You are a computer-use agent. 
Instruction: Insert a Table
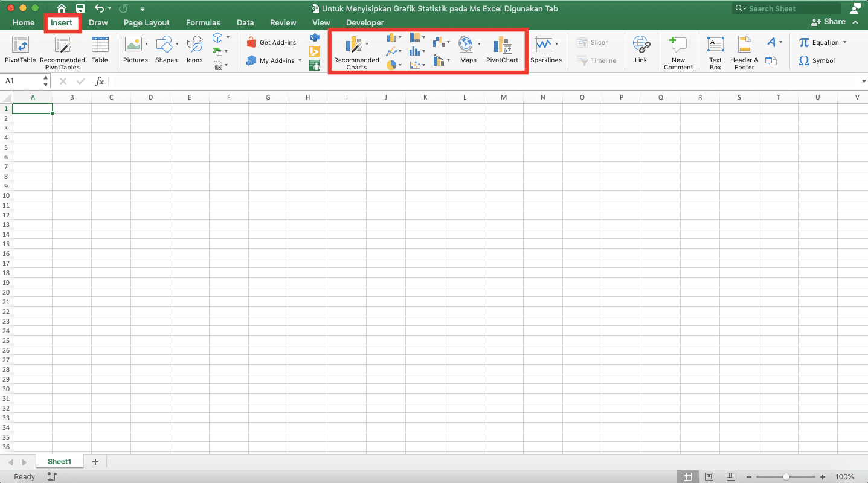(x=100, y=50)
